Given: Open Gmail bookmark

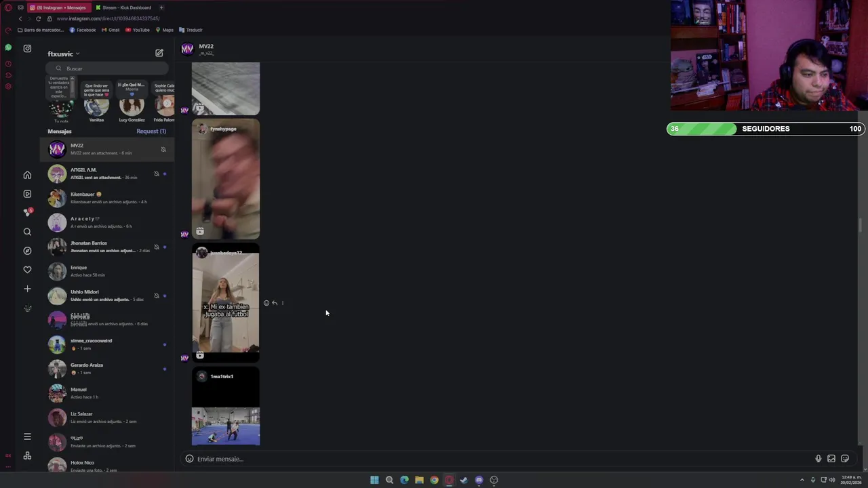Looking at the screenshot, I should 111,30.
